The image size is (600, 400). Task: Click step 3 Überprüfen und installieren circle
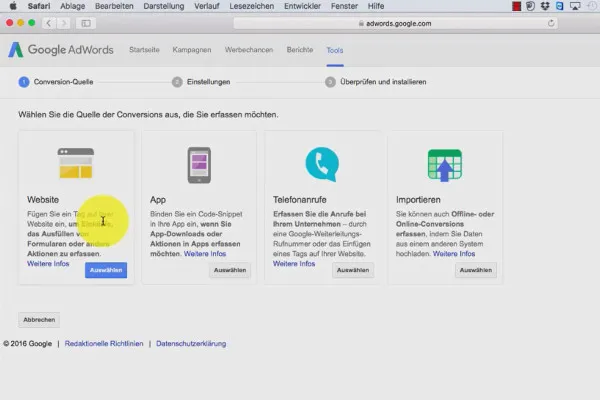coord(330,82)
